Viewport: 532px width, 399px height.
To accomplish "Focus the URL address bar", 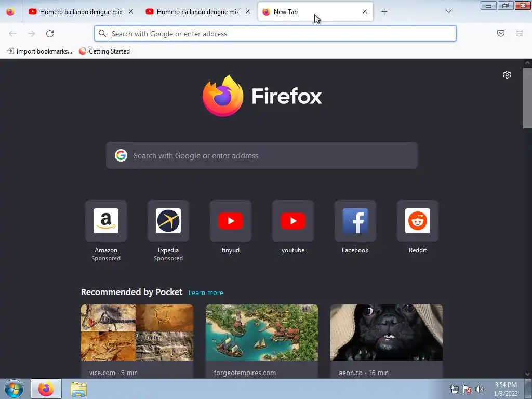I will point(275,34).
